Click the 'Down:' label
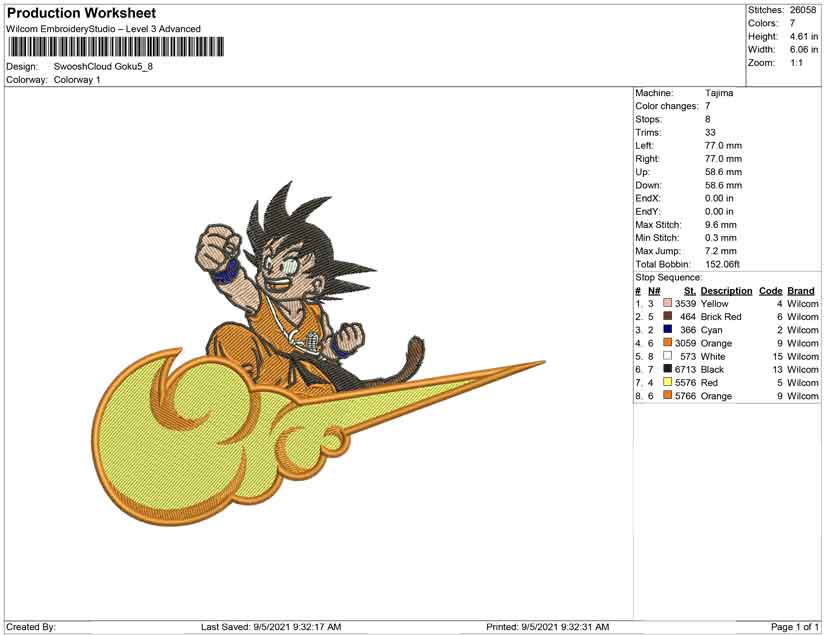The image size is (825, 635). click(648, 185)
